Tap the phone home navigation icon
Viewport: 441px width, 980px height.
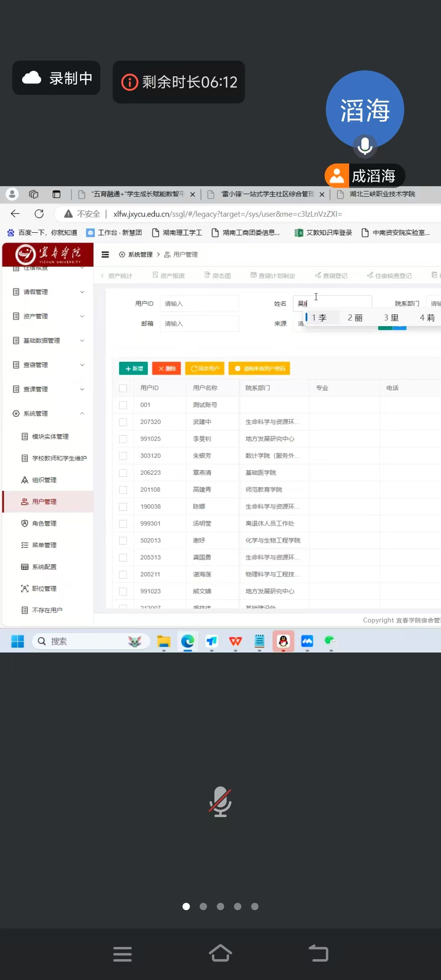220,953
